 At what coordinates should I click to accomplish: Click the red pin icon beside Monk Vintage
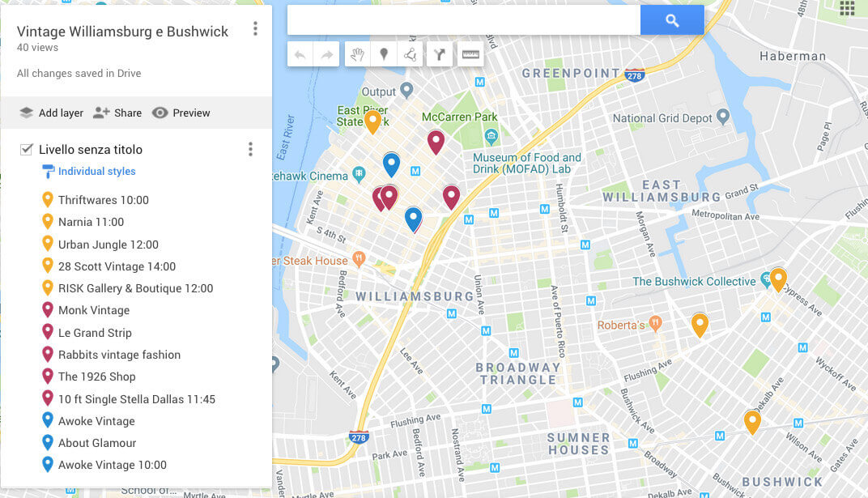pos(48,310)
